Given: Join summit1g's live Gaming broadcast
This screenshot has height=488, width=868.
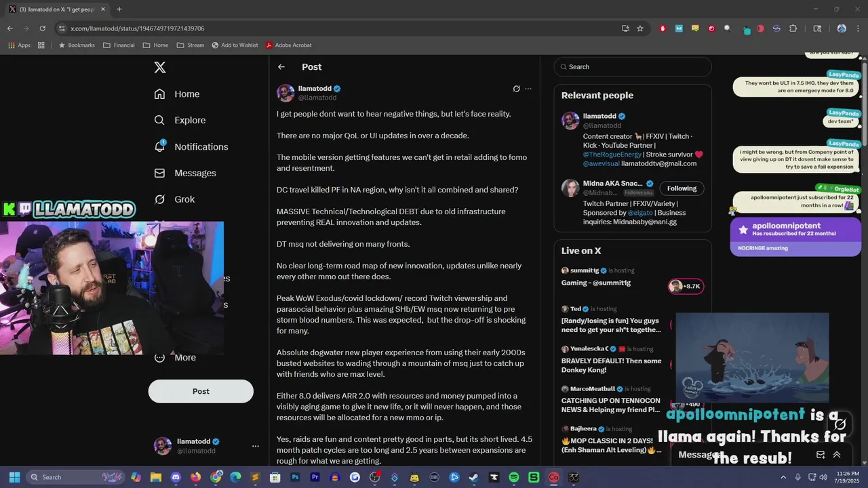Looking at the screenshot, I should pyautogui.click(x=596, y=283).
